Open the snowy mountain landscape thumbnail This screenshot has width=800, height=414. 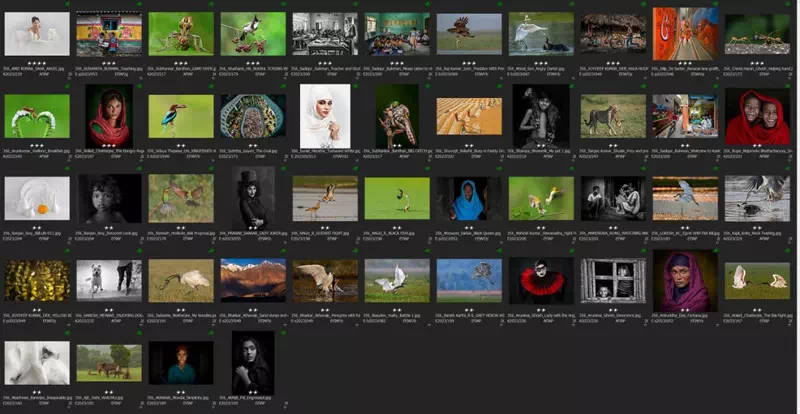tap(253, 280)
